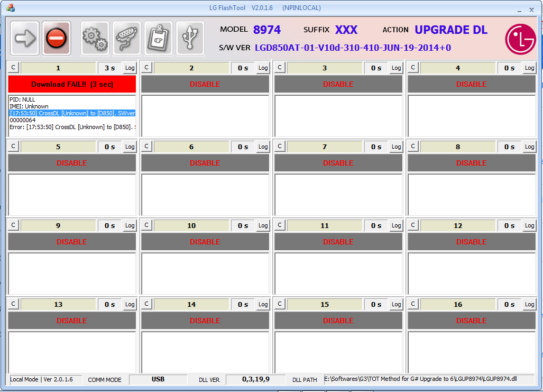
Task: Click the DISABLE status of port 2
Action: pyautogui.click(x=205, y=84)
